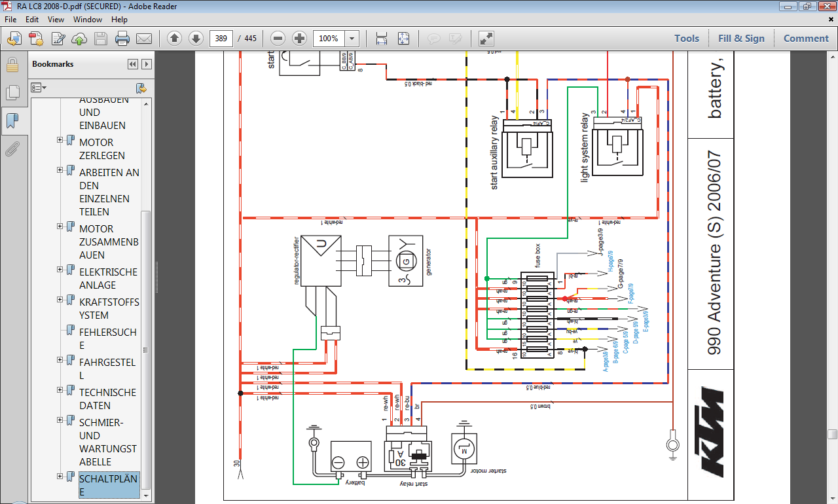Zoom in with the plus button

pos(299,39)
